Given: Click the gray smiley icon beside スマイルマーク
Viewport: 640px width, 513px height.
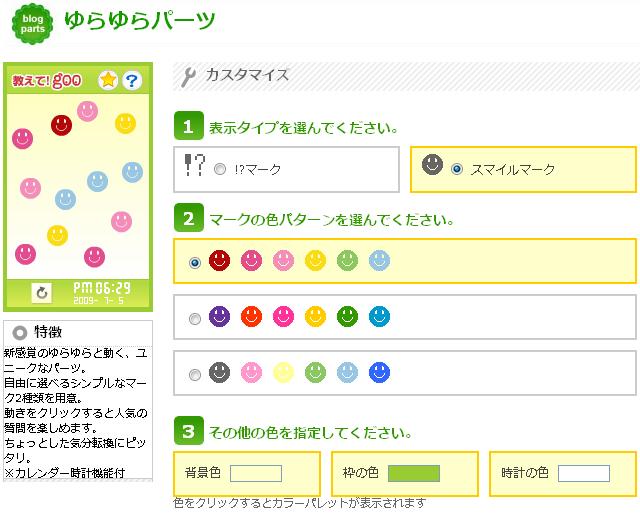Looking at the screenshot, I should [431, 165].
